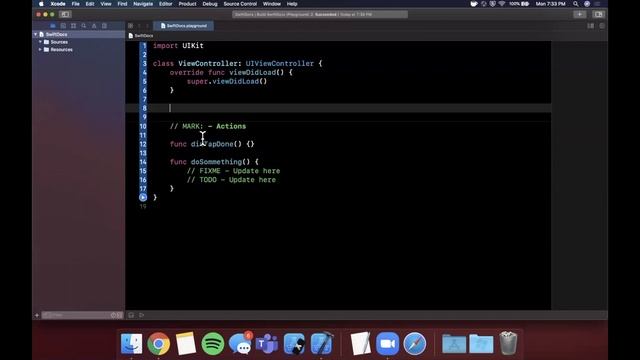Open Notes from the Dock
The width and height of the screenshot is (640, 360).
coord(186,343)
